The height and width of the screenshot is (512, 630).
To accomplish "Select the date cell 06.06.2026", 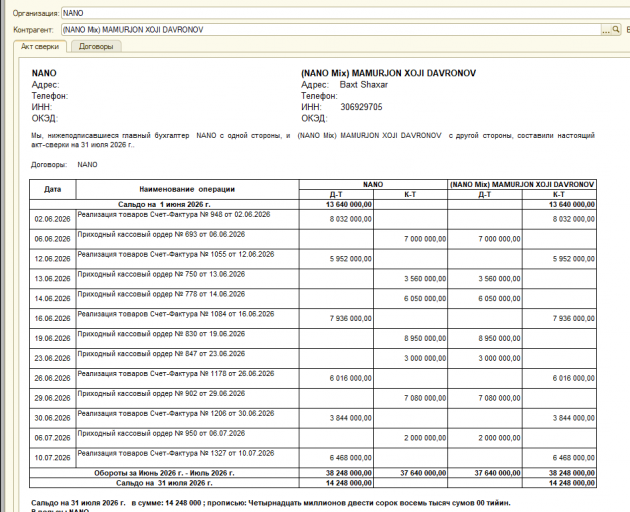I will click(53, 239).
